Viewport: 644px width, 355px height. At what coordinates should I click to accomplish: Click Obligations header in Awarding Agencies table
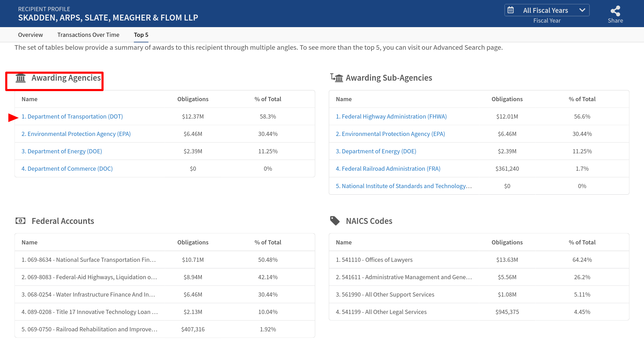click(x=193, y=99)
